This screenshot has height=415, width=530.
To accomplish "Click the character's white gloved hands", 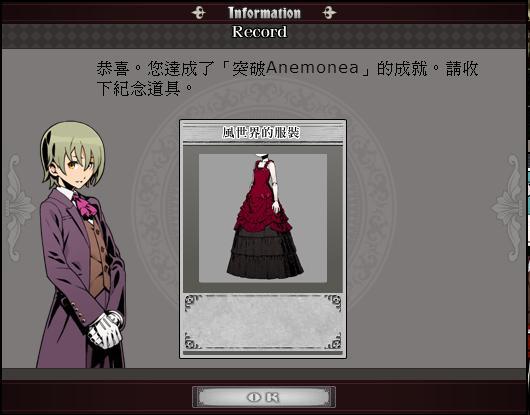I will 106,329.
